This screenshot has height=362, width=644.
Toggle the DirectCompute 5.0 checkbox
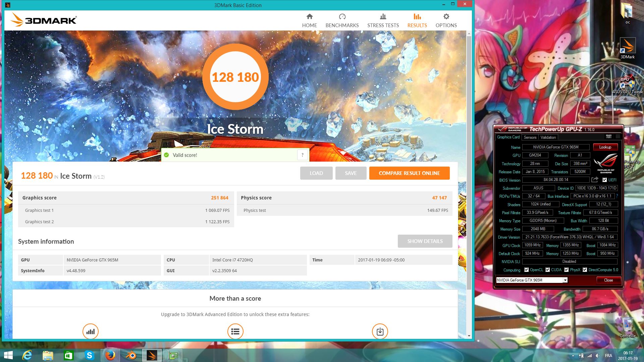(585, 270)
